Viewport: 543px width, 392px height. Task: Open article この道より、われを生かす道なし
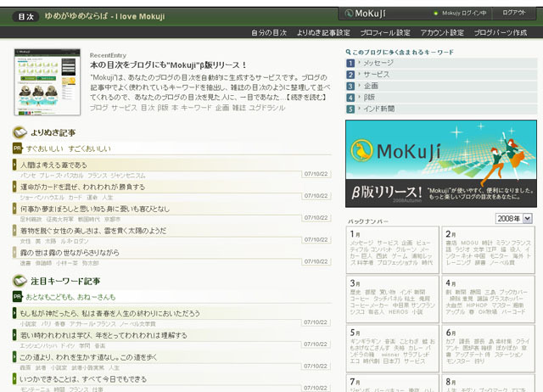point(88,356)
